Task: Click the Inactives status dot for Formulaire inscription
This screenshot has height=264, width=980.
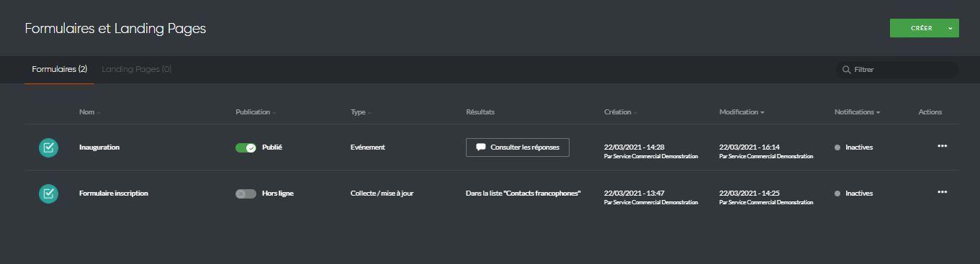Action: coord(837,194)
